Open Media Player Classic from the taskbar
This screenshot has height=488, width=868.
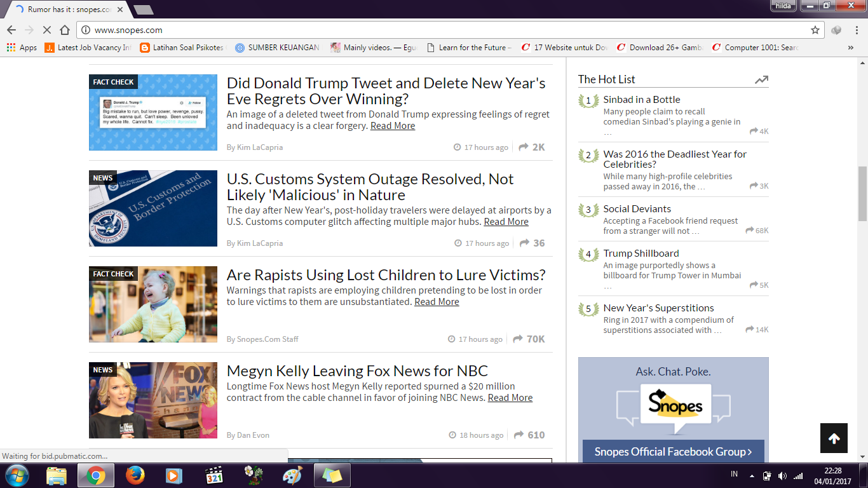tap(214, 475)
